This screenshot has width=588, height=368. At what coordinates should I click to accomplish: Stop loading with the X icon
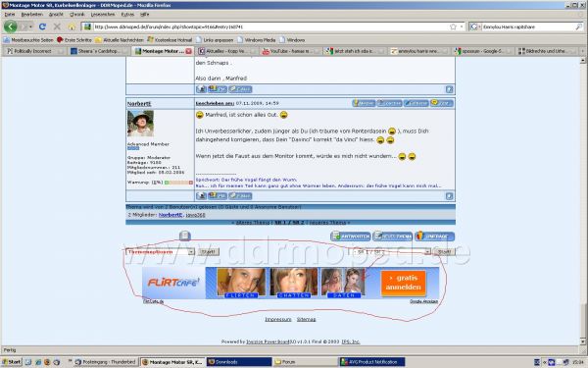click(57, 26)
